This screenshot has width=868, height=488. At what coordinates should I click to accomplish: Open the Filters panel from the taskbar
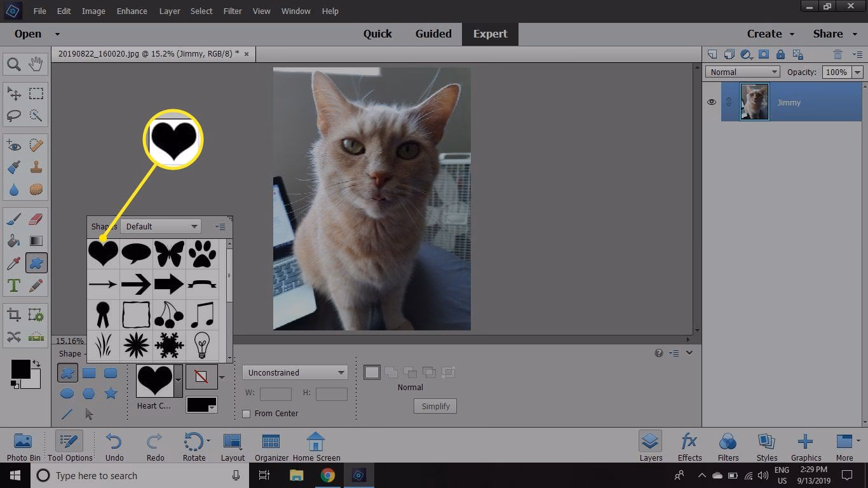click(x=728, y=445)
